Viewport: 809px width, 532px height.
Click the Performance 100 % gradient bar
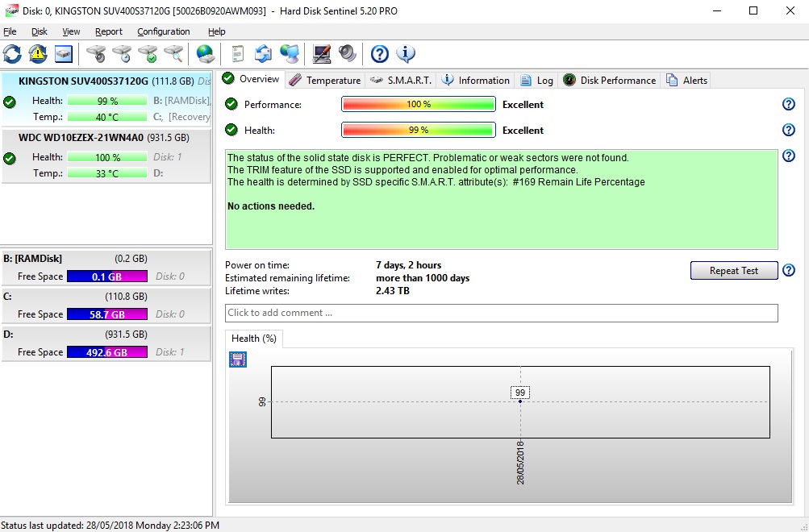[x=419, y=104]
